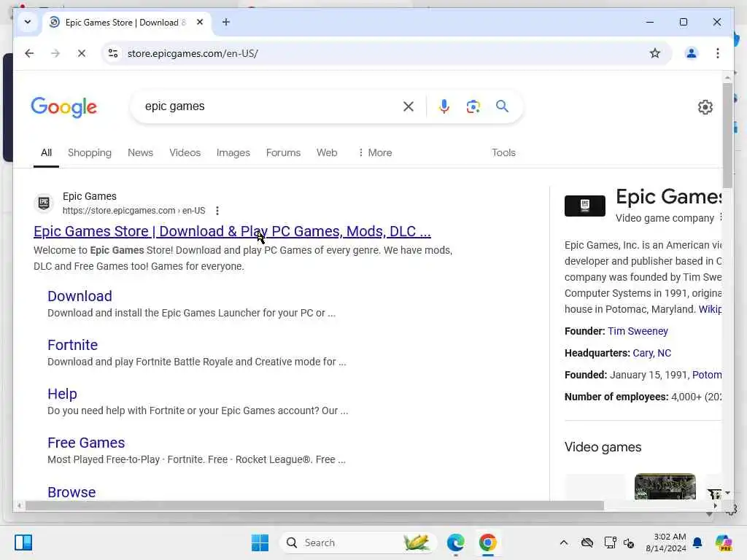
Task: Switch to Web results tab
Action: (327, 152)
